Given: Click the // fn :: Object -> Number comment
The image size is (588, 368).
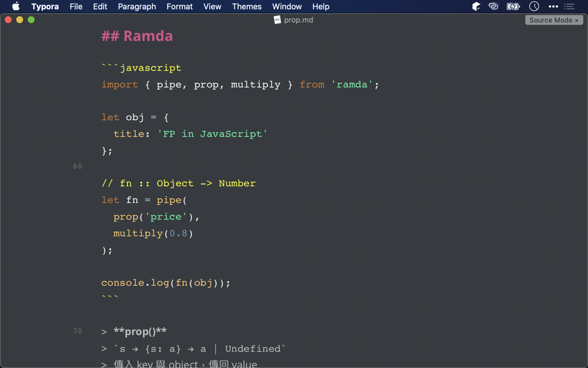Looking at the screenshot, I should point(179,183).
